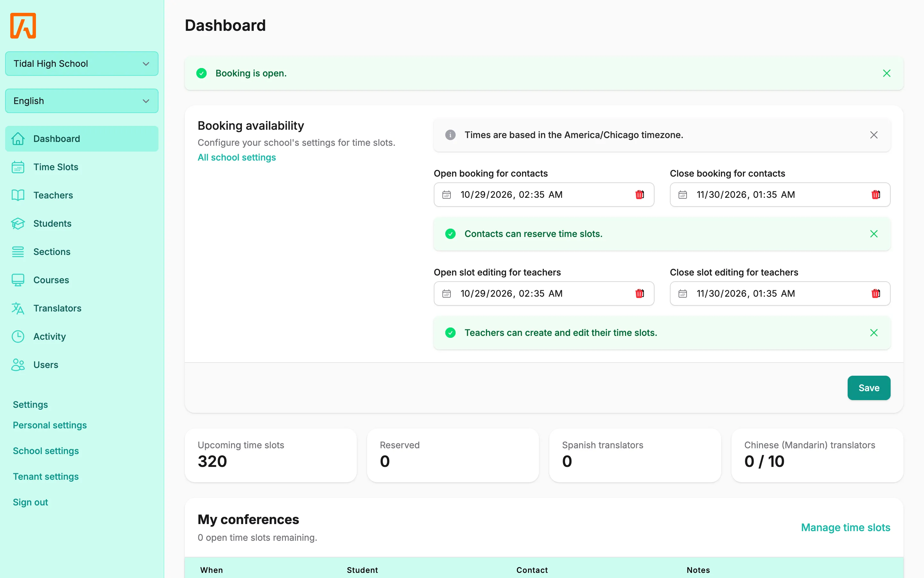Viewport: 924px width, 578px height.
Task: Dismiss the America/Chicago timezone notice
Action: coord(874,135)
